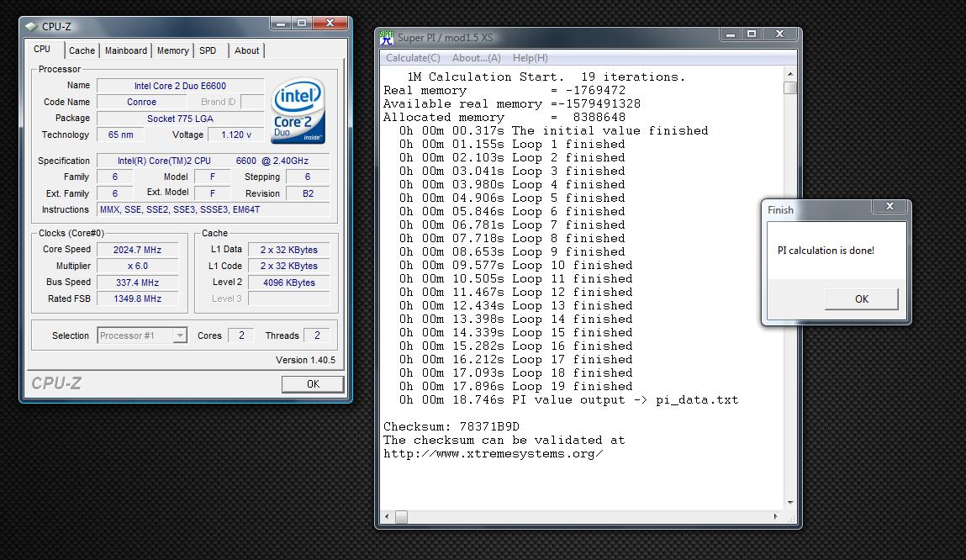The width and height of the screenshot is (966, 560).
Task: Click the Super PI vertical scrollbar thumb
Action: pyautogui.click(x=790, y=88)
